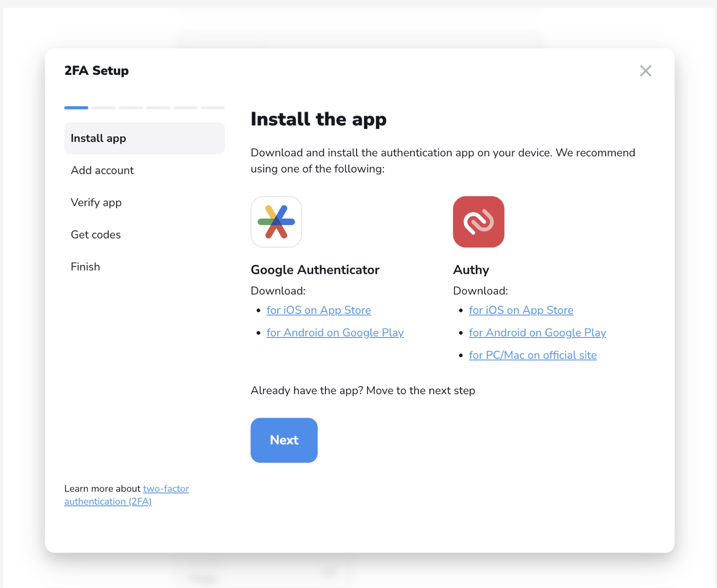717x588 pixels.
Task: Open Google Authenticator Android Google Play link
Action: (335, 333)
